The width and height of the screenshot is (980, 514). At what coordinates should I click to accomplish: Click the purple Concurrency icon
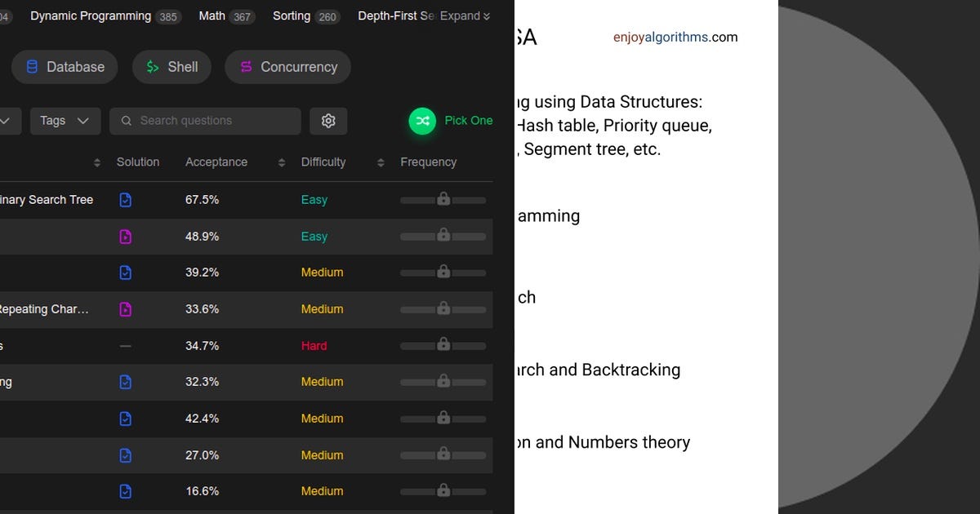tap(246, 67)
